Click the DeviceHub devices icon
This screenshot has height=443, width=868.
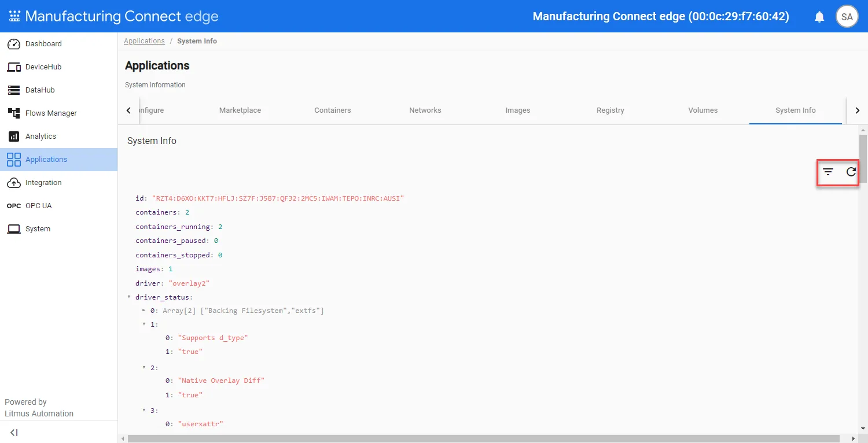(14, 67)
